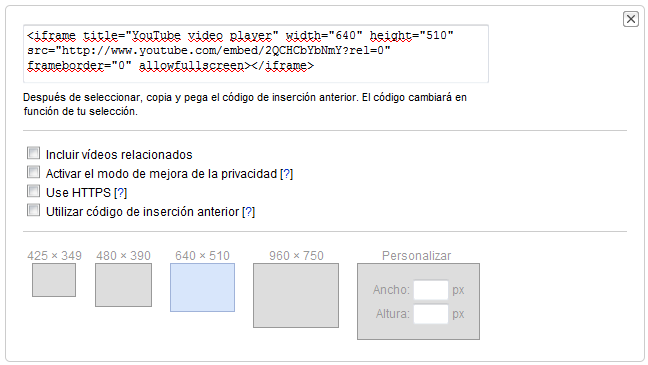
Task: Click the Personalizar label
Action: (x=417, y=256)
